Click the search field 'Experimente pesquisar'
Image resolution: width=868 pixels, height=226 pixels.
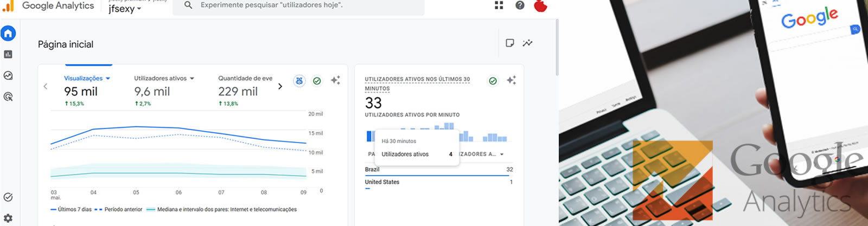(x=298, y=5)
